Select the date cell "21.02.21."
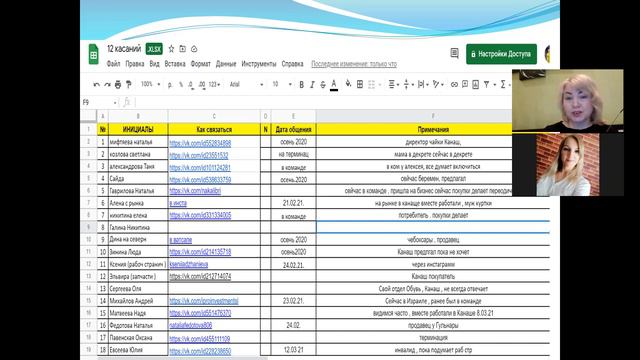Screen dimensions: 640x360 (293, 203)
